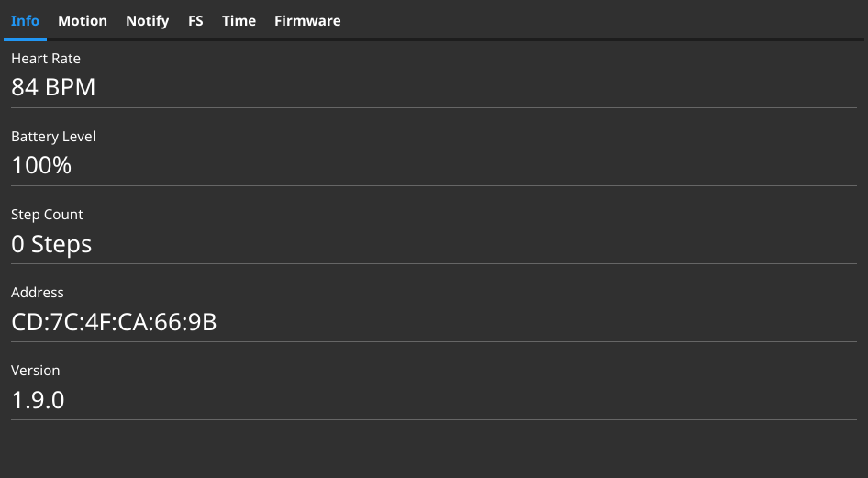Click blue underline beneath Info tab
868x478 pixels.
click(x=25, y=39)
